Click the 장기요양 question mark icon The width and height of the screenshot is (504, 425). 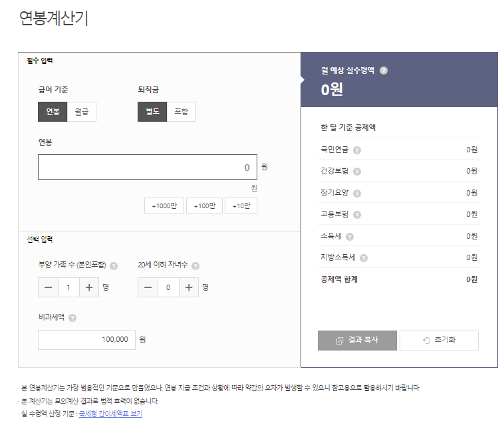click(x=357, y=193)
